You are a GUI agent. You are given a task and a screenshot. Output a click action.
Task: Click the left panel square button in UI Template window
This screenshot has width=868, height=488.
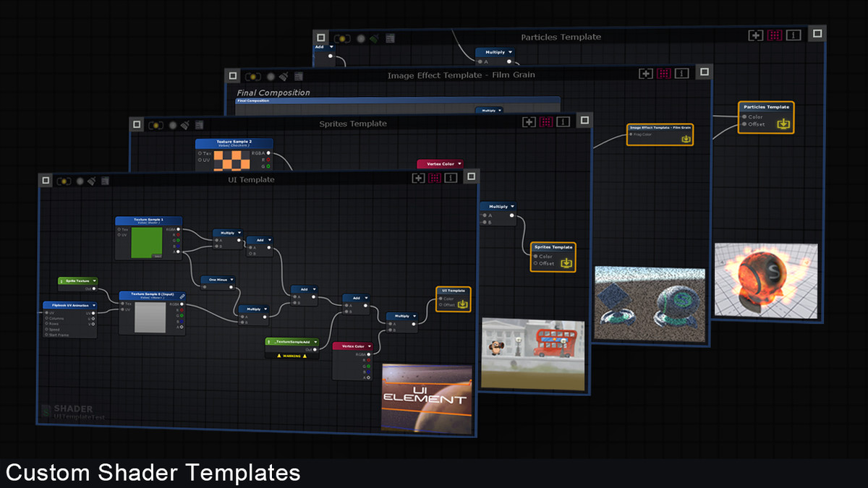46,181
